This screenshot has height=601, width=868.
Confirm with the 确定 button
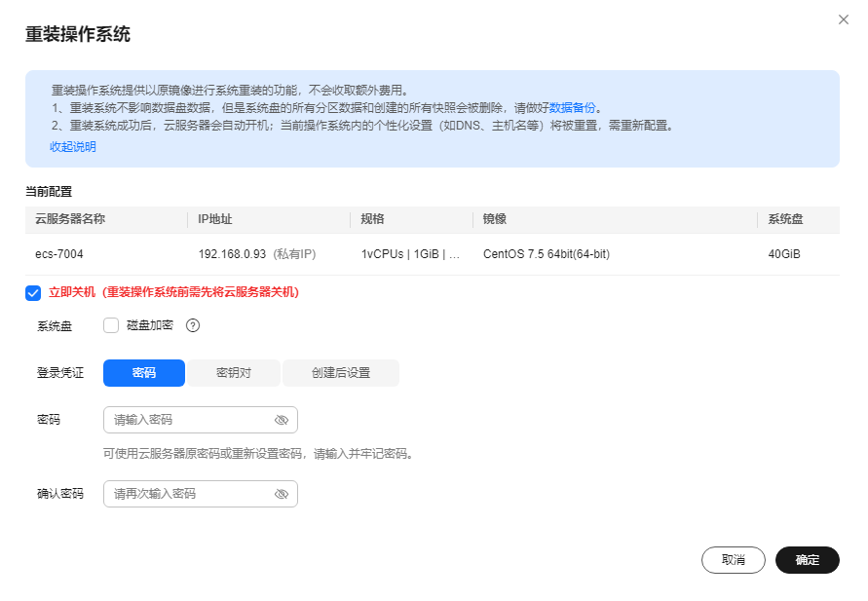pyautogui.click(x=808, y=560)
